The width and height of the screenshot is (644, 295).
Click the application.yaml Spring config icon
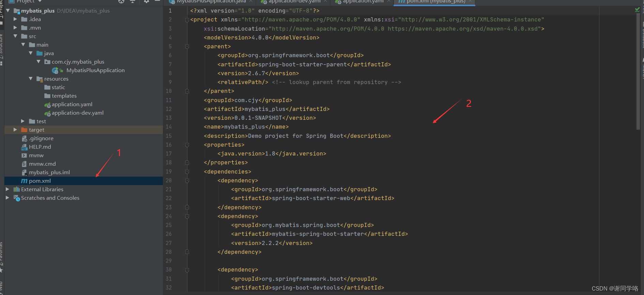(47, 105)
